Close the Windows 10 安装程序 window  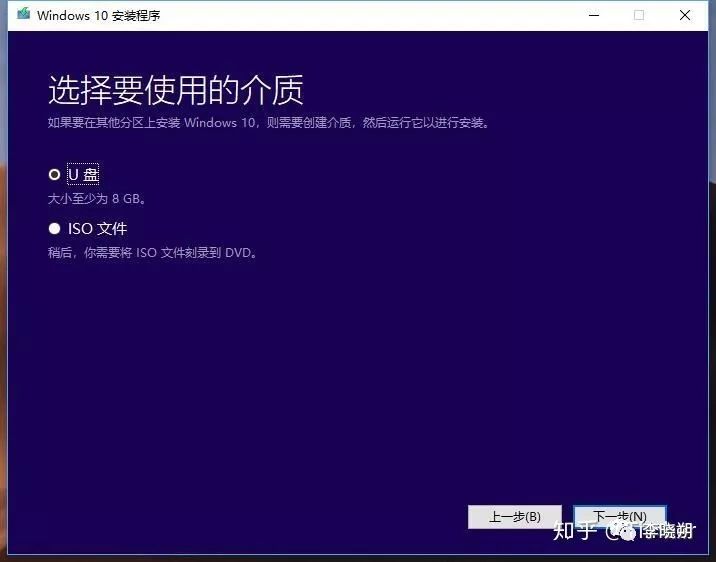(684, 15)
